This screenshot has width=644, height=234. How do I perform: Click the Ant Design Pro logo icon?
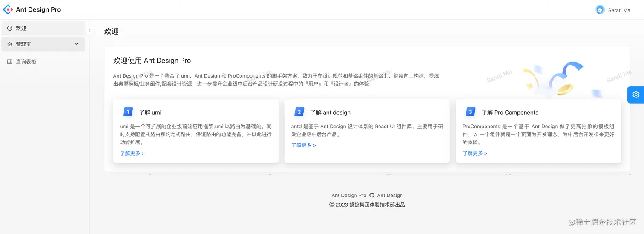coord(8,9)
